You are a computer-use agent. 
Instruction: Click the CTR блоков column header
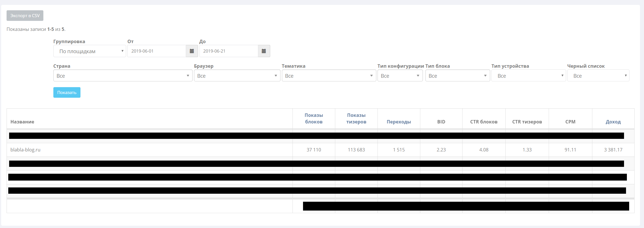[x=484, y=122]
